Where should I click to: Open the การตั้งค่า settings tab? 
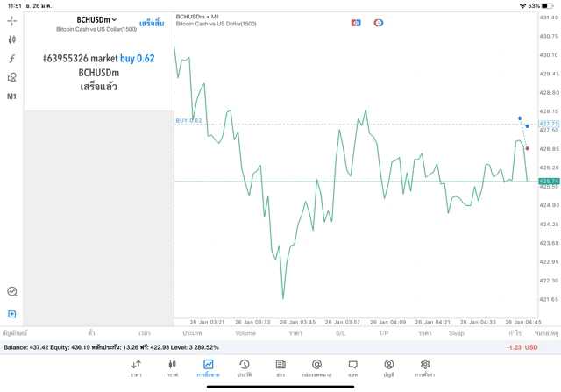point(425,368)
